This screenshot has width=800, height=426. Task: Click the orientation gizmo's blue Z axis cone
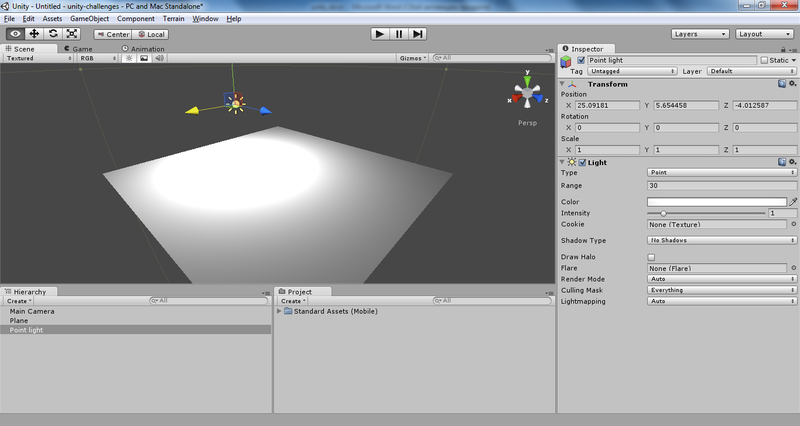[x=538, y=98]
